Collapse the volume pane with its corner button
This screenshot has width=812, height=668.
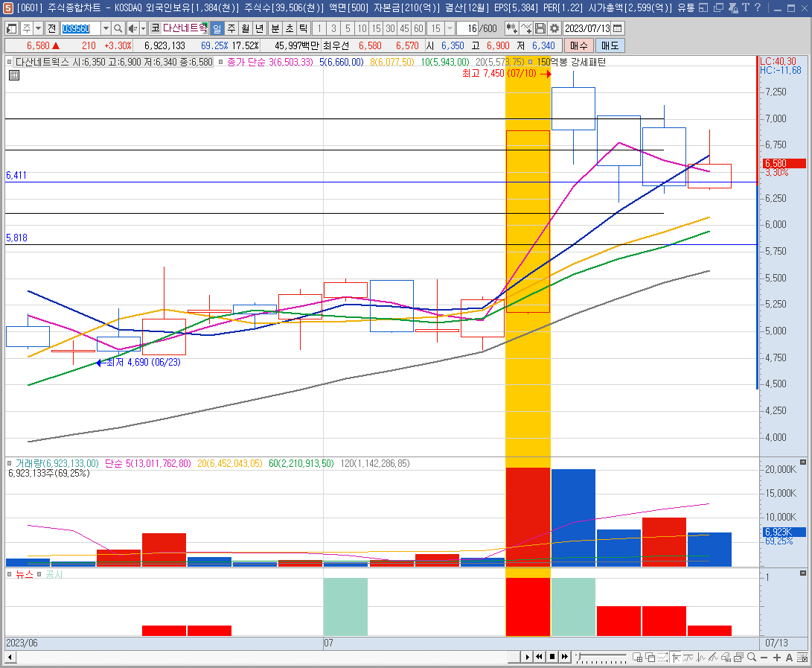[x=802, y=462]
